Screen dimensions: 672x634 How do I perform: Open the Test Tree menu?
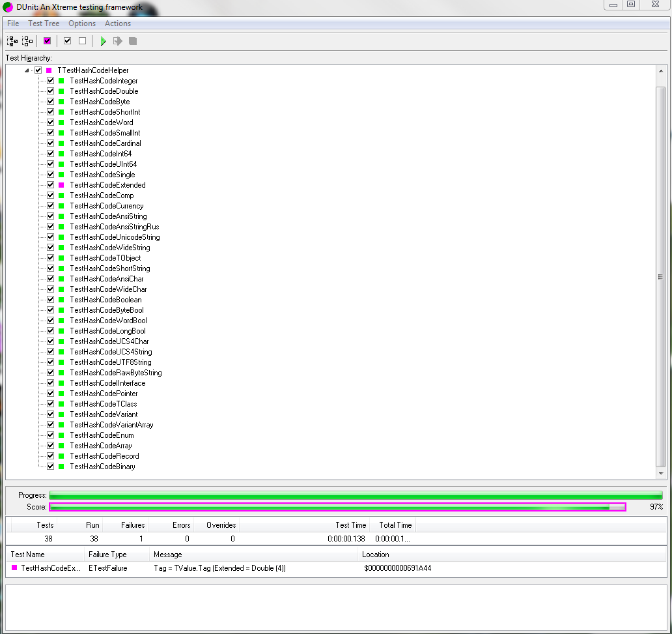pos(44,23)
